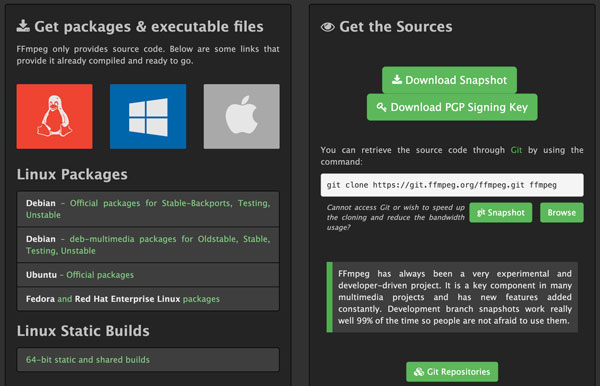Open Debian official packages for Stable-Backports link
600x386 pixels.
point(148,209)
